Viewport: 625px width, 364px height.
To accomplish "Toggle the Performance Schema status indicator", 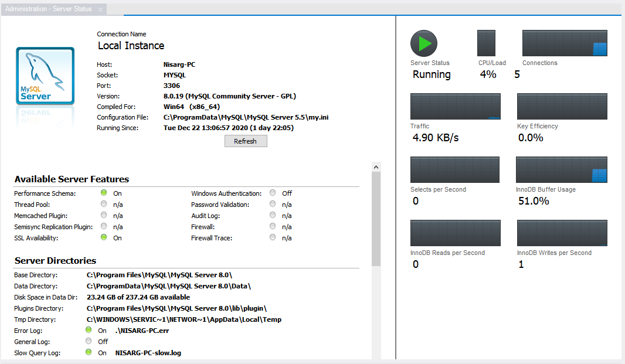I will tap(104, 193).
